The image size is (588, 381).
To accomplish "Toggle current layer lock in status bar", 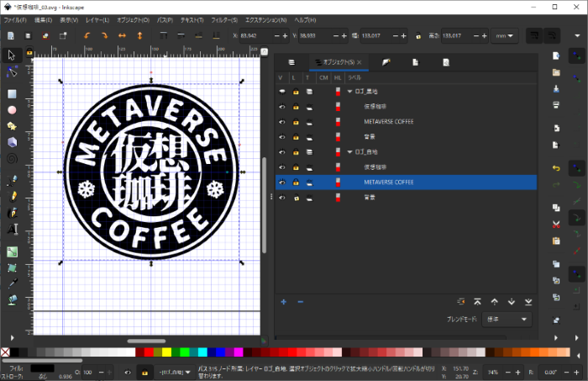I will tap(144, 373).
